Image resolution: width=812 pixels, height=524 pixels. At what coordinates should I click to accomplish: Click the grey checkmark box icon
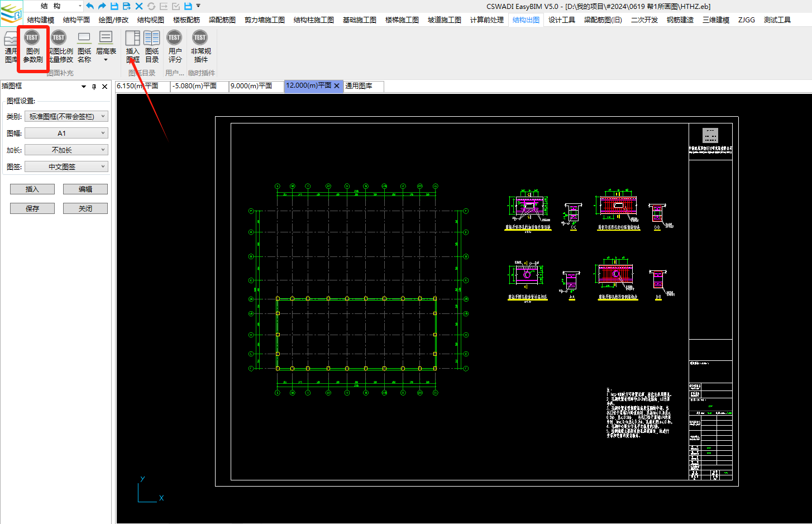(x=176, y=6)
